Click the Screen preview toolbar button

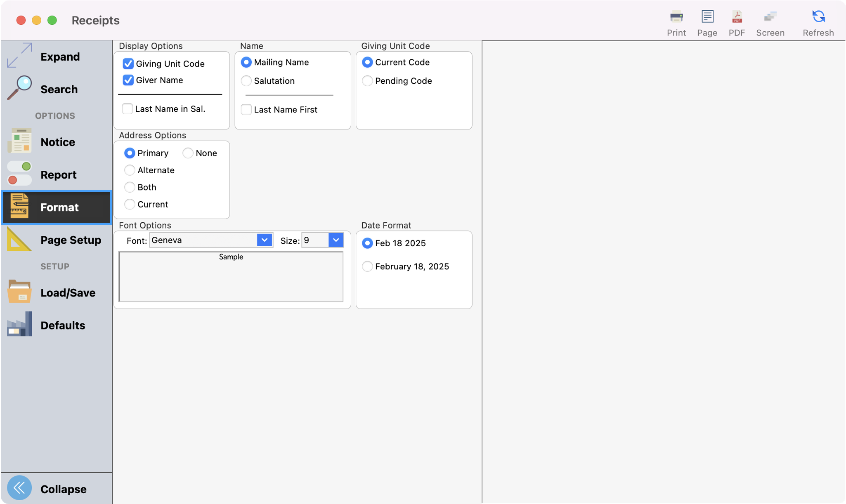coord(770,23)
